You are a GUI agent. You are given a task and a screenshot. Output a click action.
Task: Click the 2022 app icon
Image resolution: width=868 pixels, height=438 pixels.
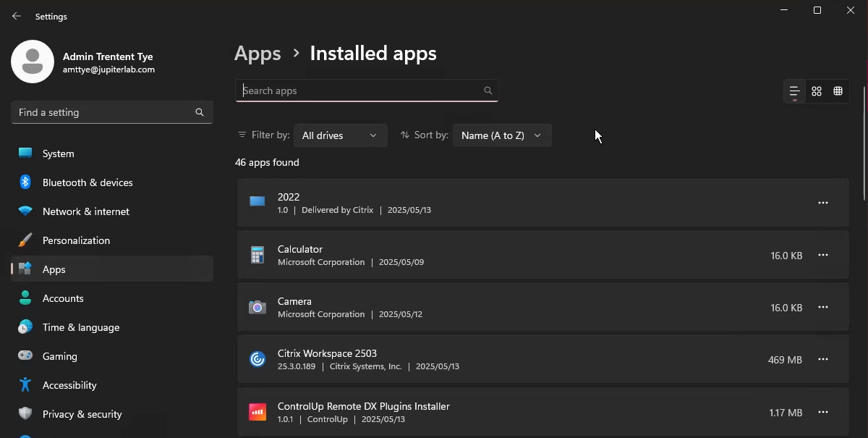point(258,203)
